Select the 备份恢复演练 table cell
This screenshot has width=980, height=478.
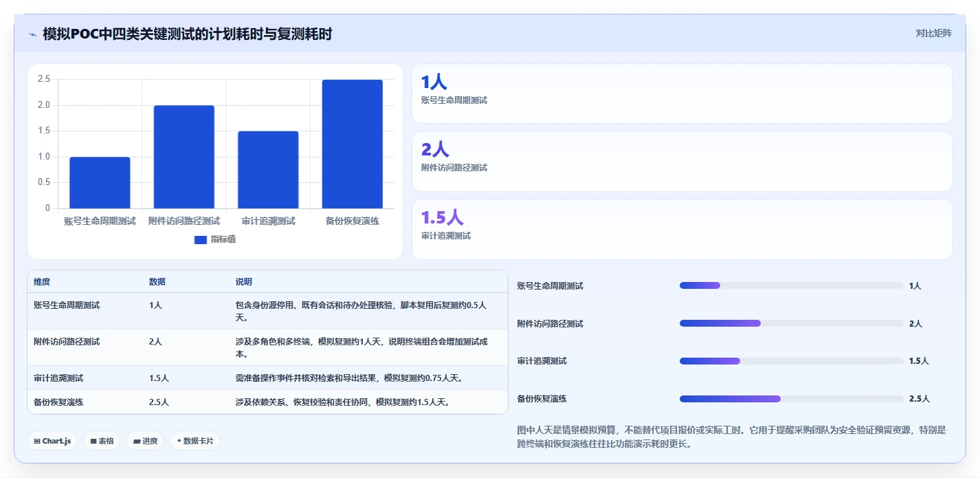58,402
